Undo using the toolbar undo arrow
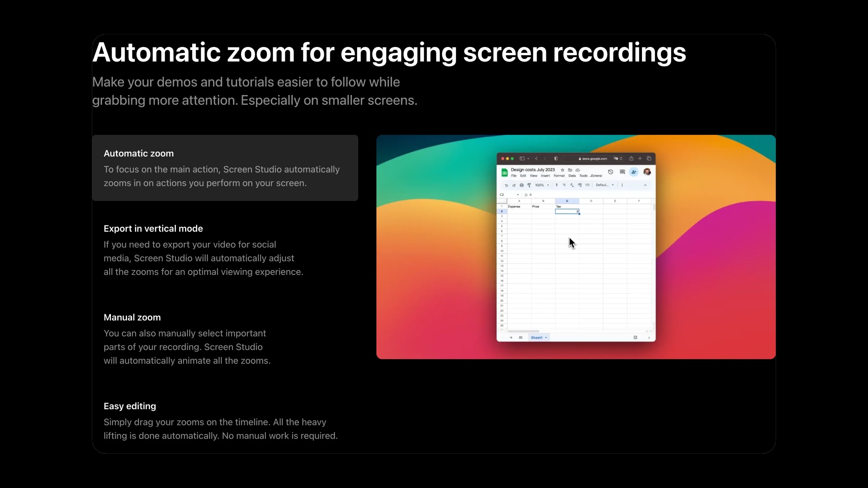 coord(506,185)
